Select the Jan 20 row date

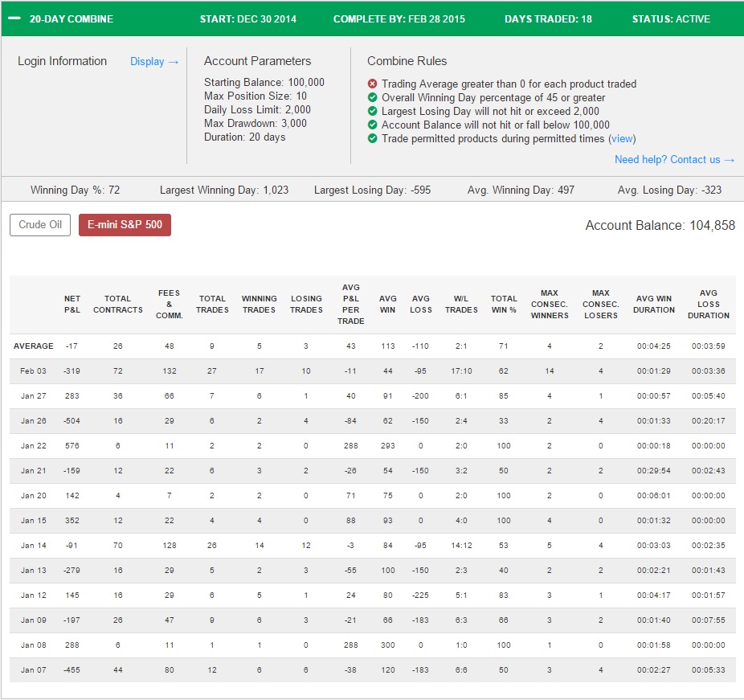tap(33, 495)
